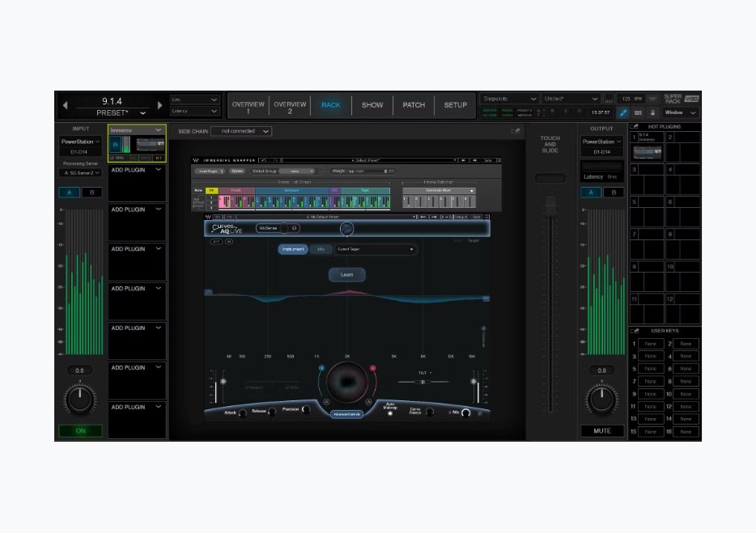756x533 pixels.
Task: Click the Mix knob at plugin bottom right
Action: (465, 413)
